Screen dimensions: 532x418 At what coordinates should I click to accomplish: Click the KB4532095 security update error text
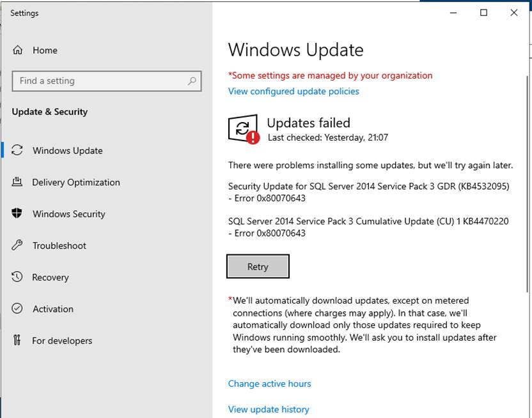(368, 192)
